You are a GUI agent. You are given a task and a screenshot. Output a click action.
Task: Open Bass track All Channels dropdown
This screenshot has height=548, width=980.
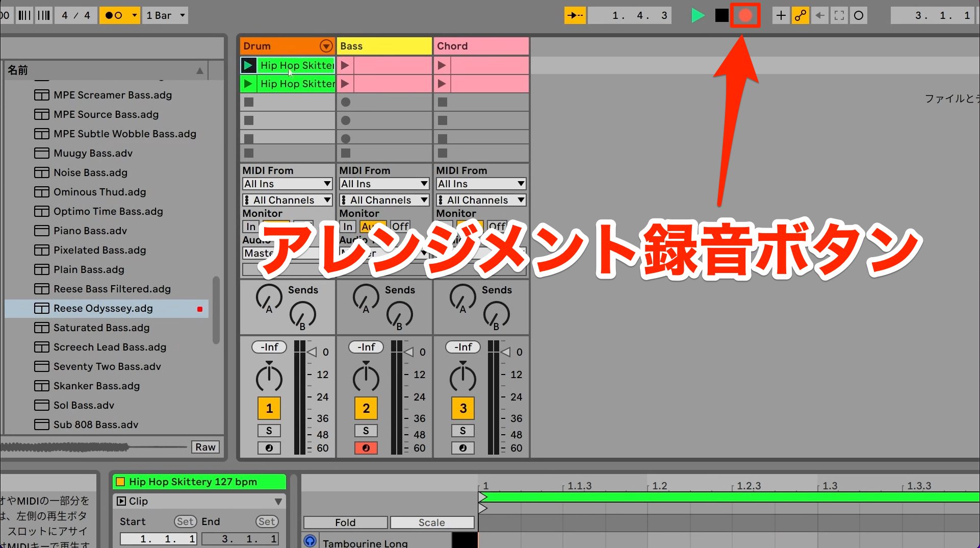[384, 200]
